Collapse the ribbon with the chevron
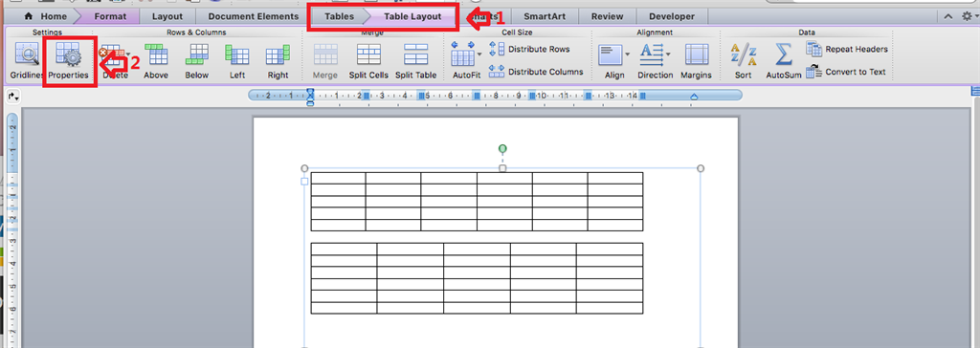Screen dimensions: 980x348 948,17
